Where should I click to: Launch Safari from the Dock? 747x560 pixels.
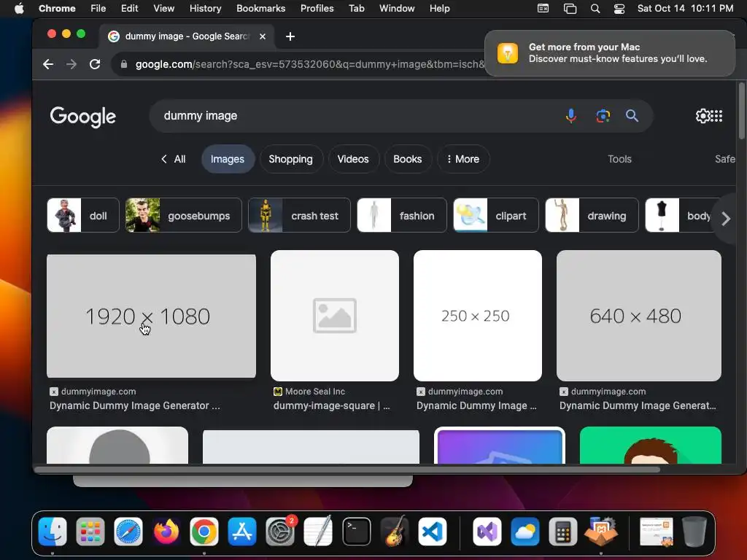(x=128, y=532)
